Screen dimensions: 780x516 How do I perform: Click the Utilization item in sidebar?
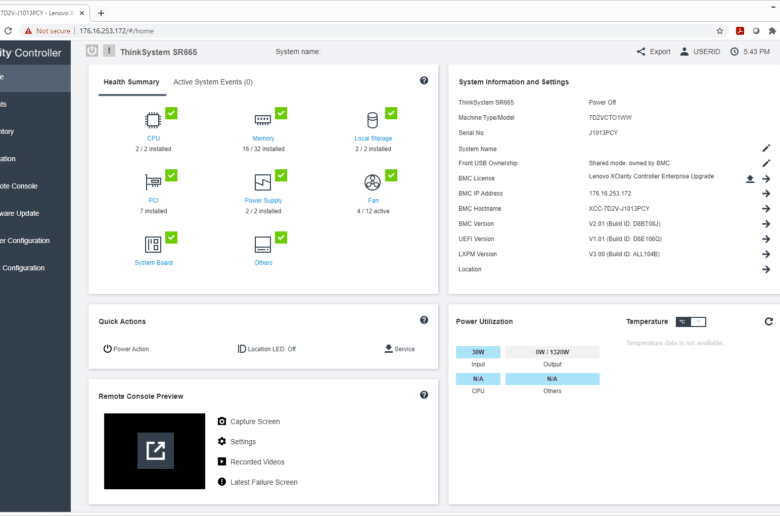click(x=35, y=159)
